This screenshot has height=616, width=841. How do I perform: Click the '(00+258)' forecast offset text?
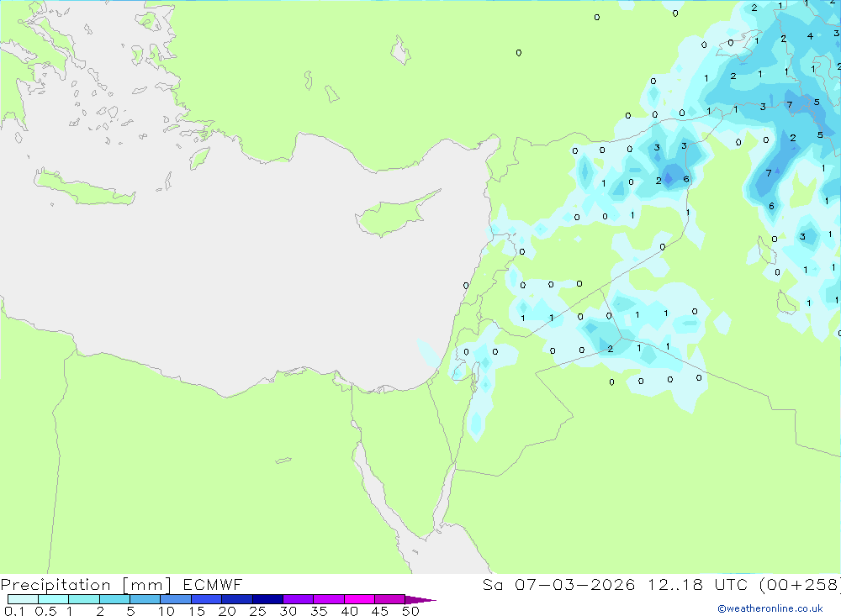[800, 585]
